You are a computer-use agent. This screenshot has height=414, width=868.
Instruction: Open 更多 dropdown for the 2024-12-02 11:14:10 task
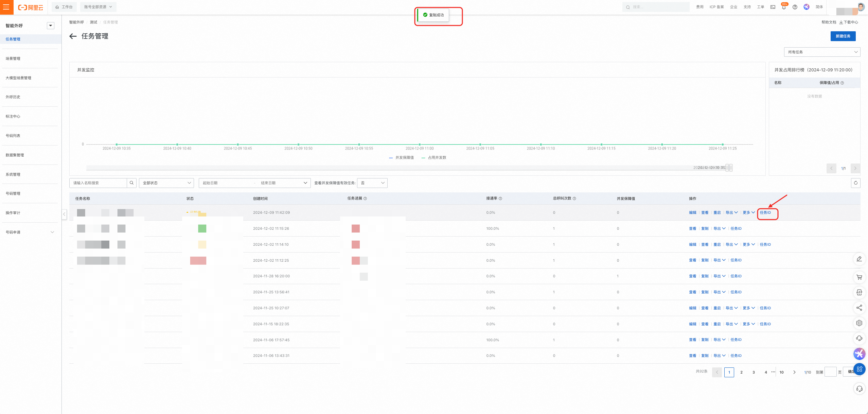click(749, 245)
